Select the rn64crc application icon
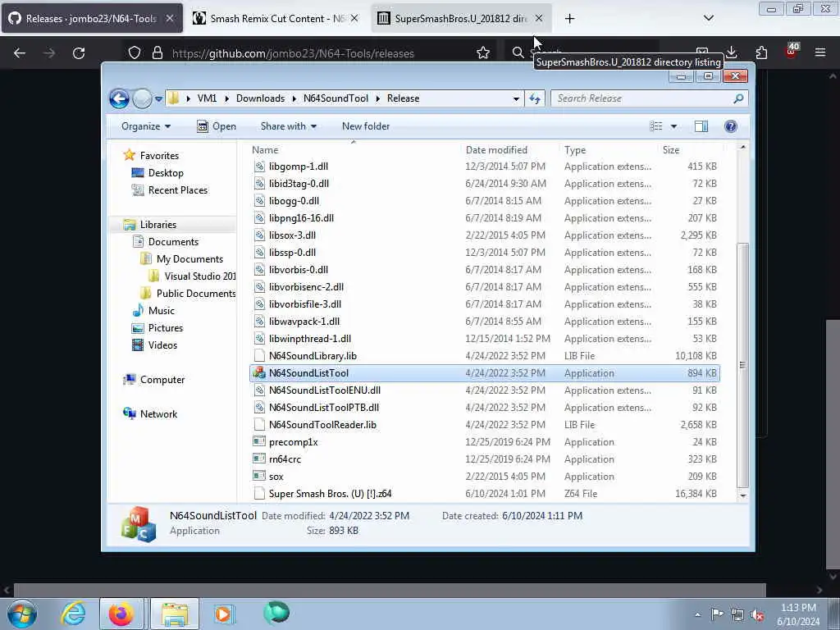This screenshot has height=630, width=840. click(259, 459)
